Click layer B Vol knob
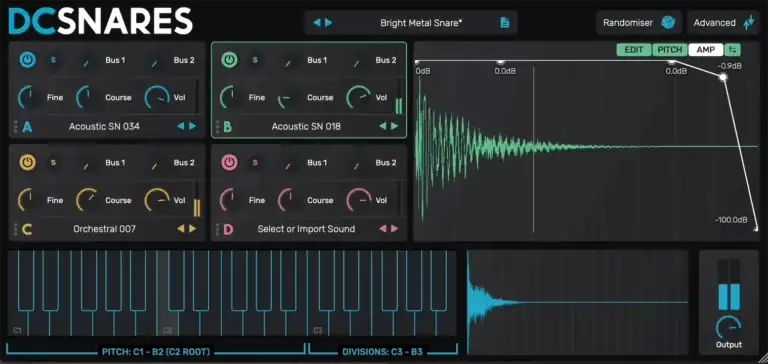Viewport: 768px width, 364px height. pos(359,97)
